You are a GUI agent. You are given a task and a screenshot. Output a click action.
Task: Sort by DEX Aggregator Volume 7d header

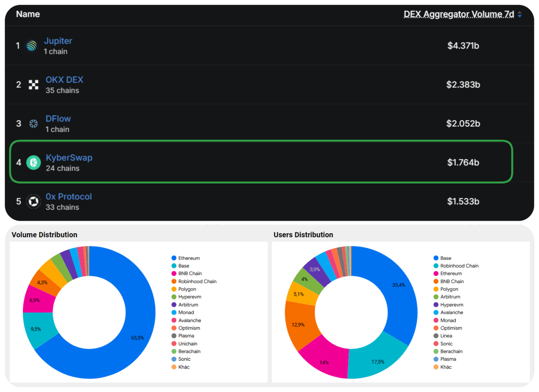[x=459, y=14]
